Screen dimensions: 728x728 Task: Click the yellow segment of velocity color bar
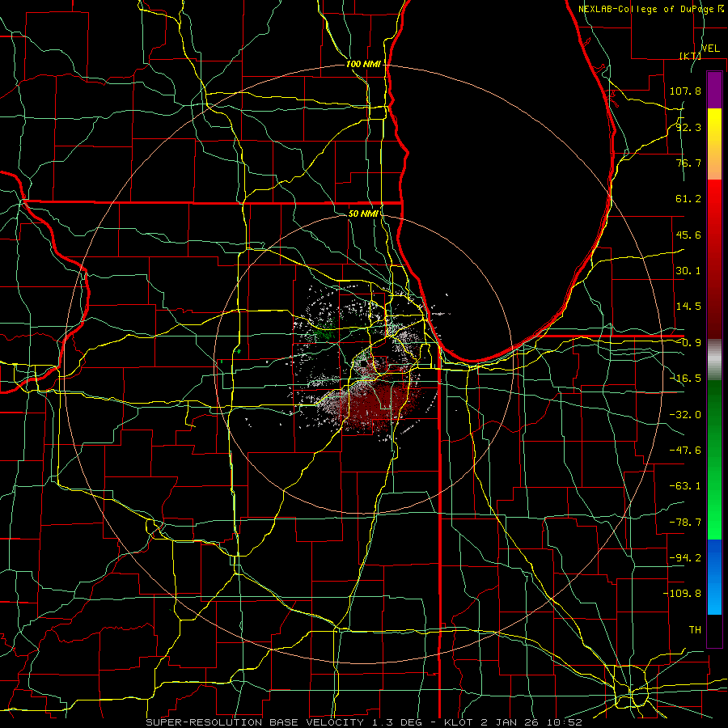pyautogui.click(x=714, y=144)
